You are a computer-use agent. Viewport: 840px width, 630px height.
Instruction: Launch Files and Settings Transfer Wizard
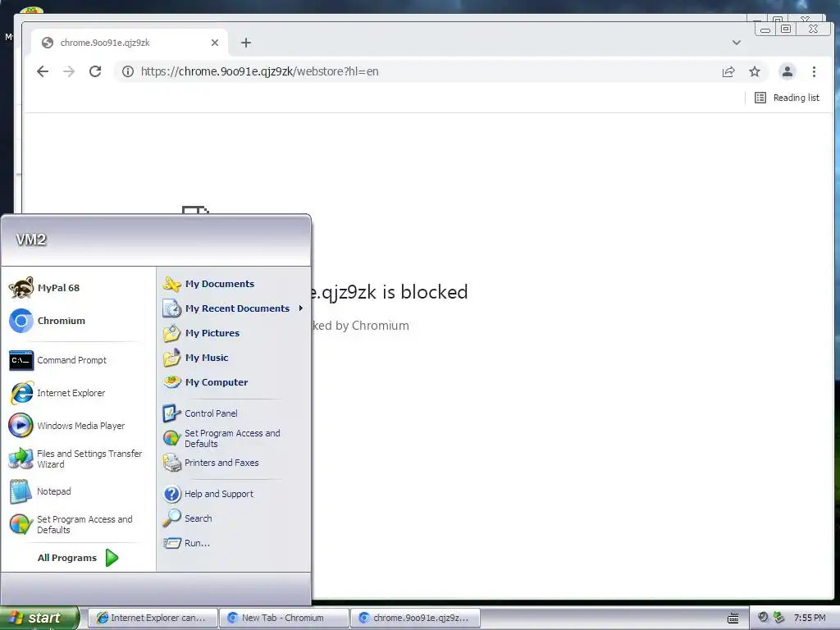[77, 459]
